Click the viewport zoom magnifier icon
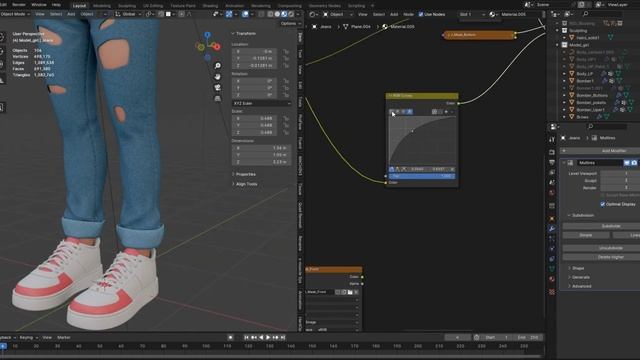640x360 pixels. (x=218, y=66)
